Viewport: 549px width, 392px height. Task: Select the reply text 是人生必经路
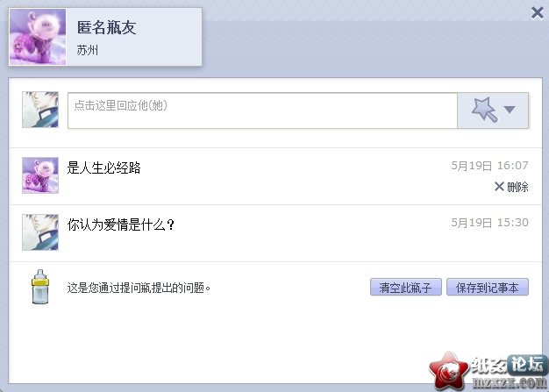click(103, 168)
